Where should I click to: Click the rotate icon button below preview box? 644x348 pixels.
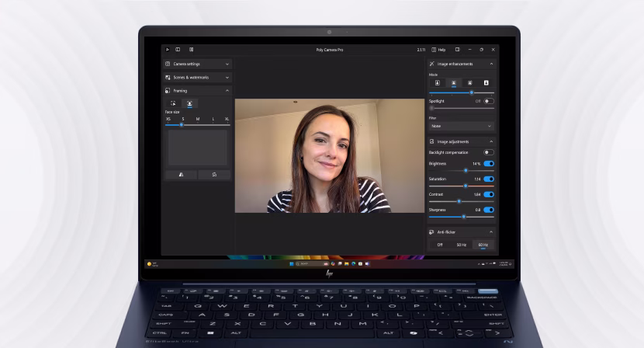tap(214, 175)
